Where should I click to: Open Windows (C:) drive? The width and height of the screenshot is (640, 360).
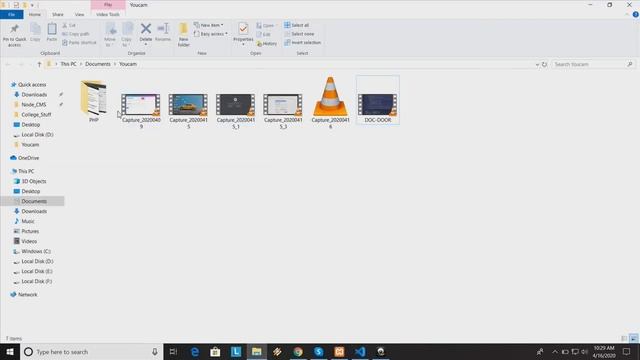tap(36, 251)
